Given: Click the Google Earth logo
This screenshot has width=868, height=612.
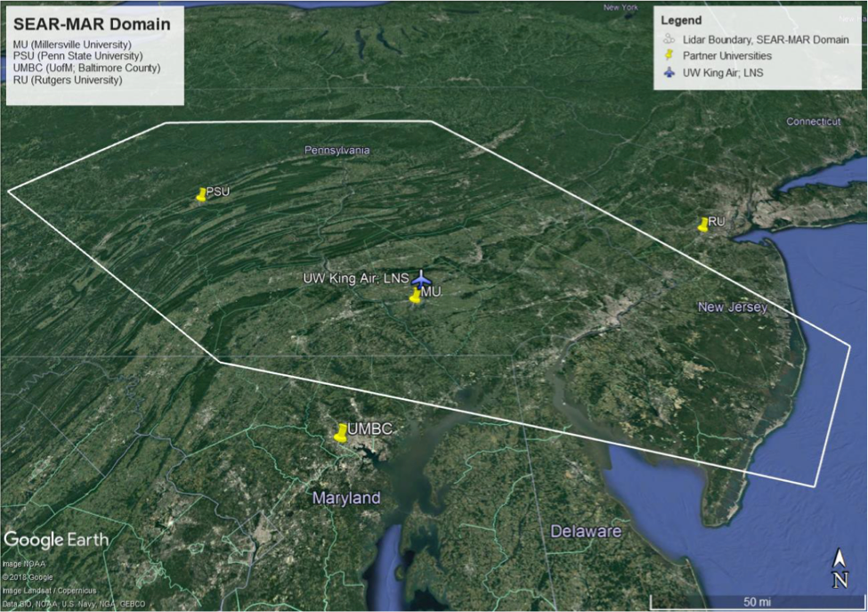Looking at the screenshot, I should pos(57,540).
